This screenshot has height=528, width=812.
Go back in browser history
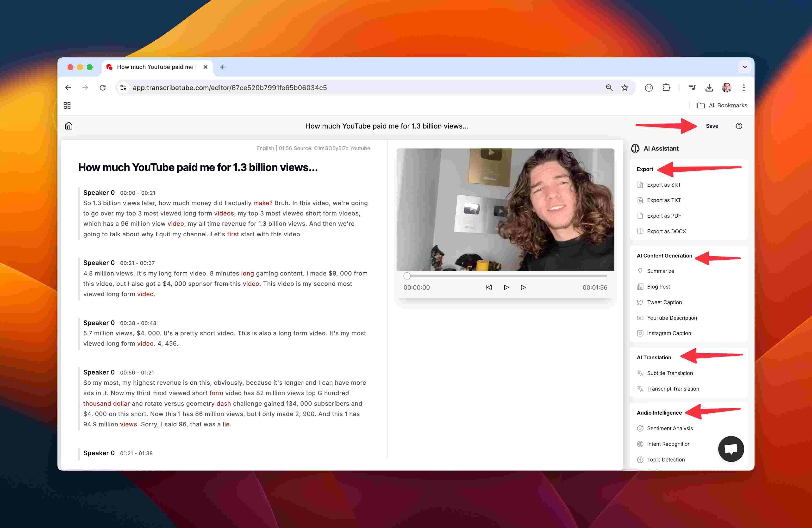pos(68,88)
